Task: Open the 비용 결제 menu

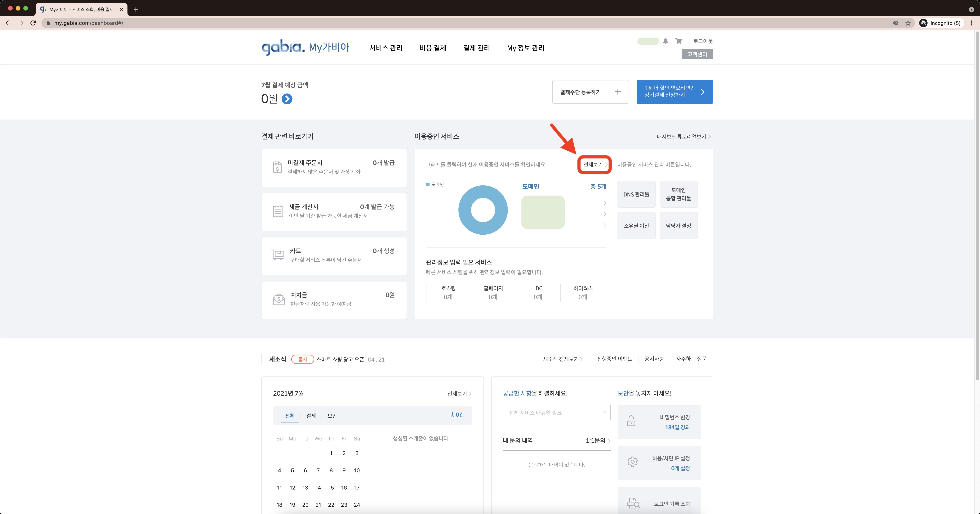Action: [433, 48]
